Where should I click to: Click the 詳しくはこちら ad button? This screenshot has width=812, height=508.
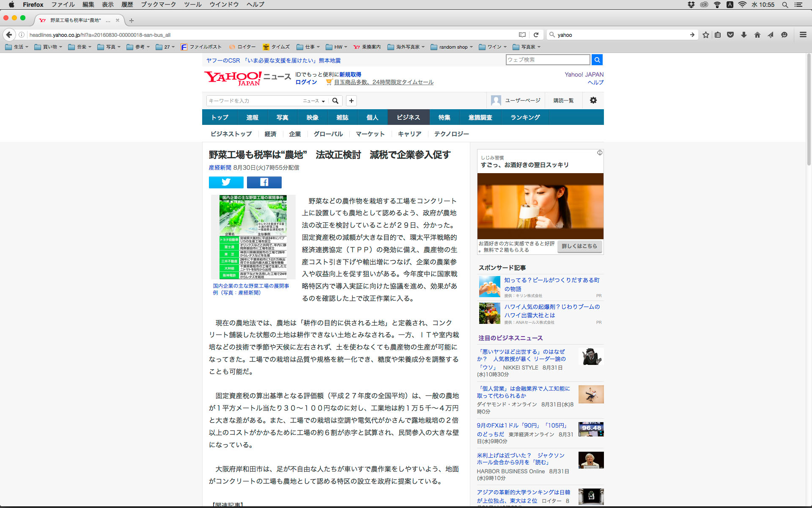[579, 246]
